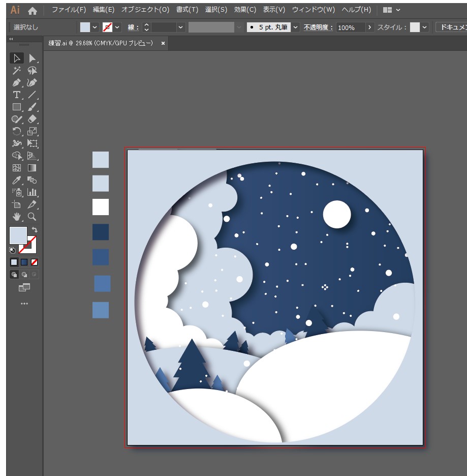Reset to default fill and stroke
The image size is (467, 476).
(x=12, y=250)
